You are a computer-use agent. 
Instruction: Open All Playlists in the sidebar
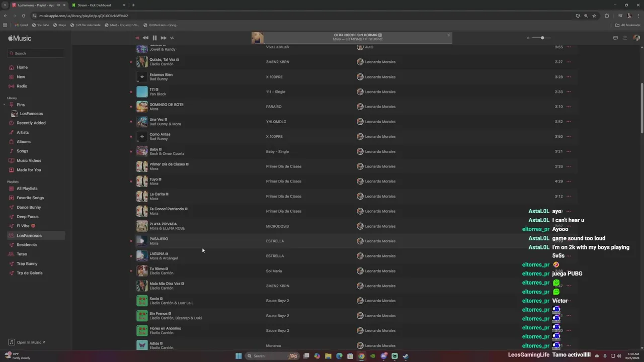[27, 189]
